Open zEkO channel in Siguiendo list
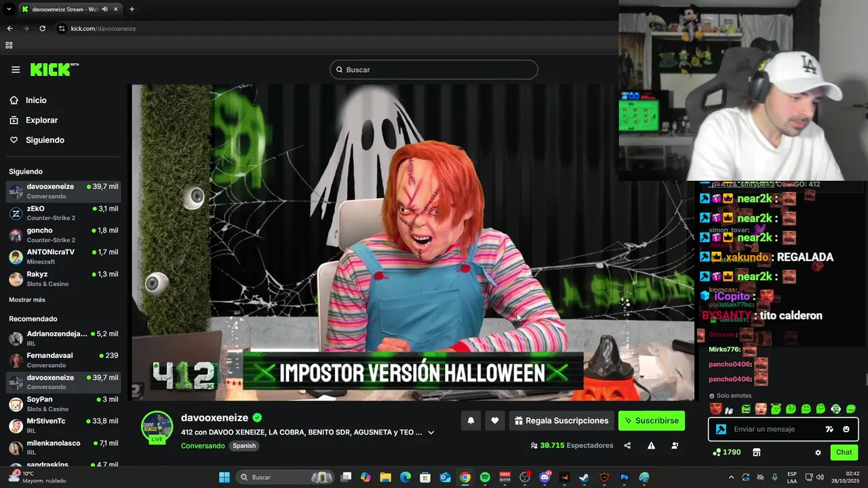The height and width of the screenshot is (488, 868). click(x=64, y=213)
